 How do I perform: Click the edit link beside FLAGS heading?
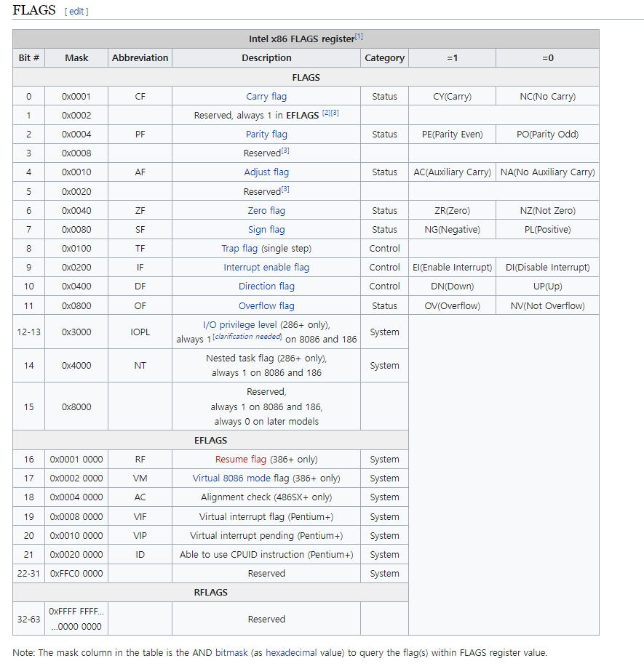(x=76, y=12)
